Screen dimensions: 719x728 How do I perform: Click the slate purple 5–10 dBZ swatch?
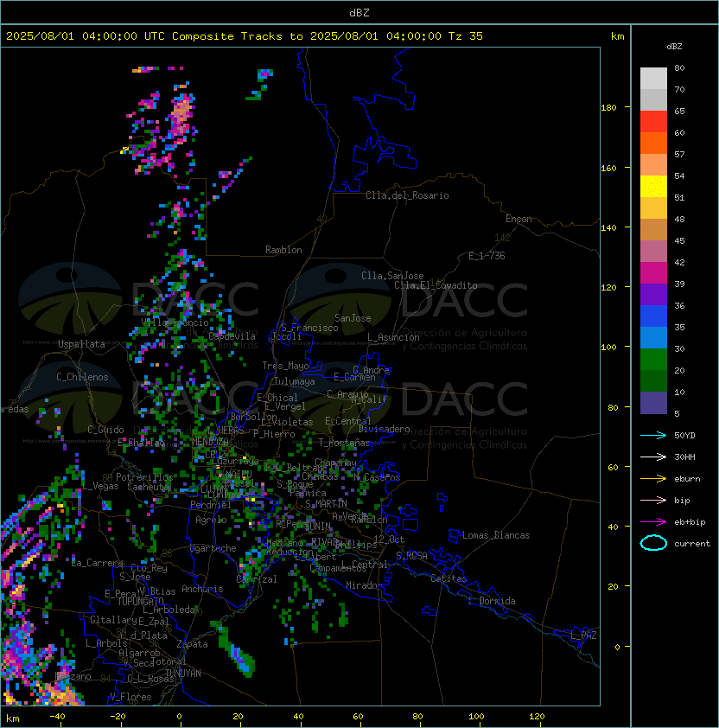(x=653, y=403)
